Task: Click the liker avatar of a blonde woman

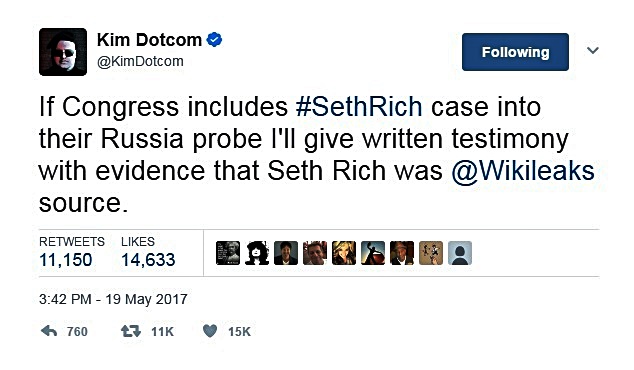Action: [x=344, y=253]
